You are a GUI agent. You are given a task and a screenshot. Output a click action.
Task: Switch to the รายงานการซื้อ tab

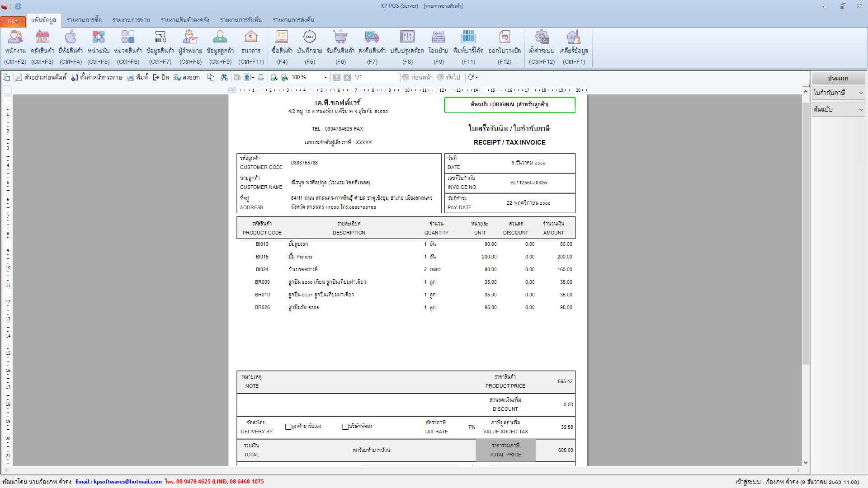84,20
